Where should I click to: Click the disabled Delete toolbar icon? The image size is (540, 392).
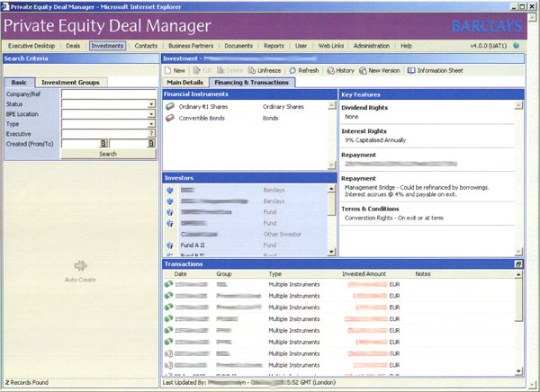(x=221, y=70)
